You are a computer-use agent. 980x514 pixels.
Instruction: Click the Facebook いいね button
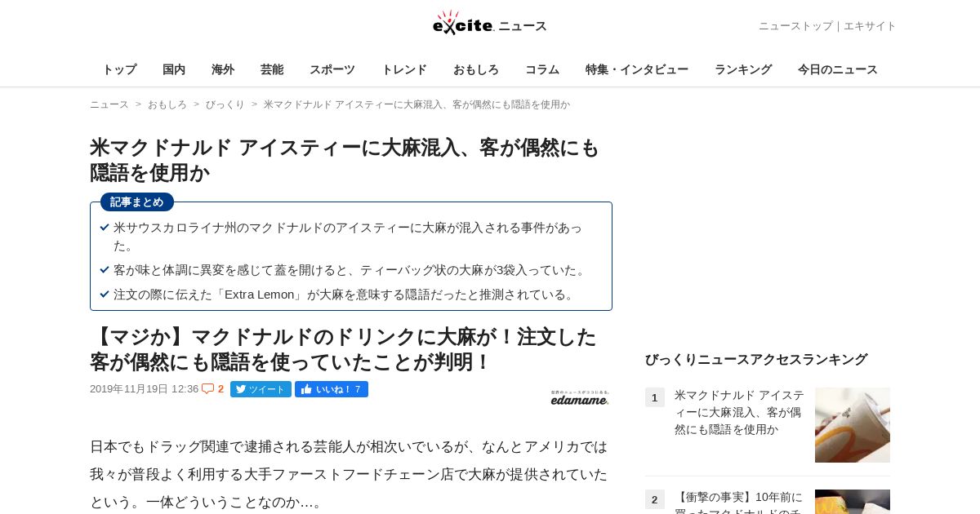(332, 389)
